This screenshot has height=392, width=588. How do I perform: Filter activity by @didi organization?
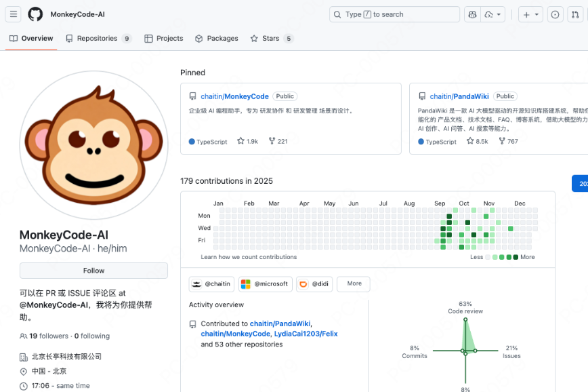314,284
